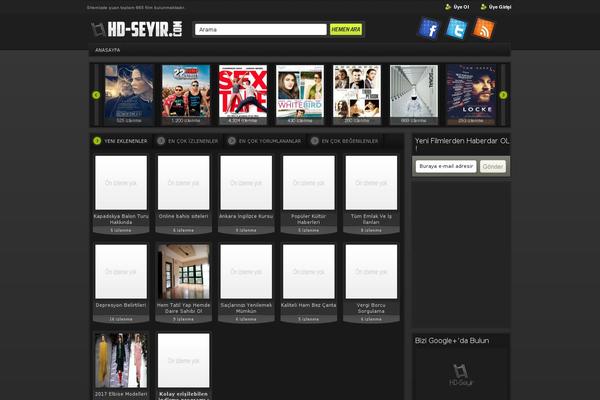Image resolution: width=600 pixels, height=400 pixels.
Task: Open the Online bahis siteleri title
Action: coord(184,216)
